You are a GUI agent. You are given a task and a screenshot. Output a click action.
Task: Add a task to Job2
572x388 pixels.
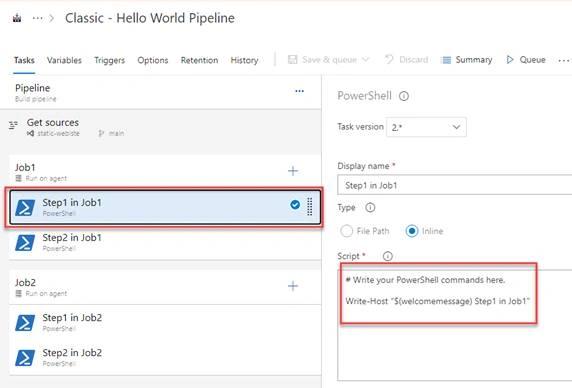pyautogui.click(x=293, y=286)
